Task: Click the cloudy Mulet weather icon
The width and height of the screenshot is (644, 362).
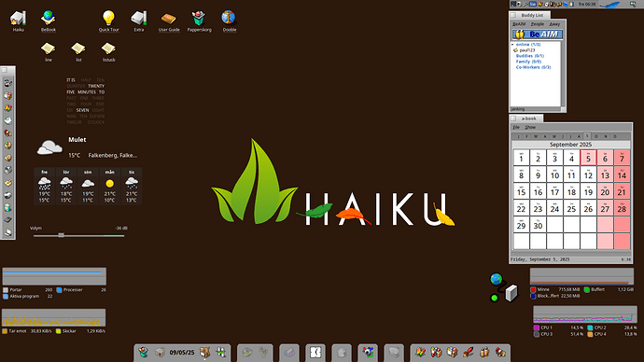Action: [x=49, y=147]
